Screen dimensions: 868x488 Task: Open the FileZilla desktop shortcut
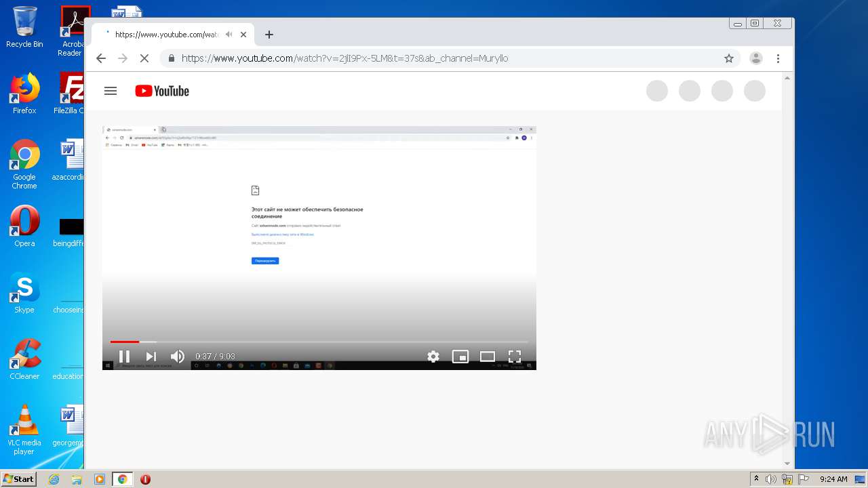[71, 94]
